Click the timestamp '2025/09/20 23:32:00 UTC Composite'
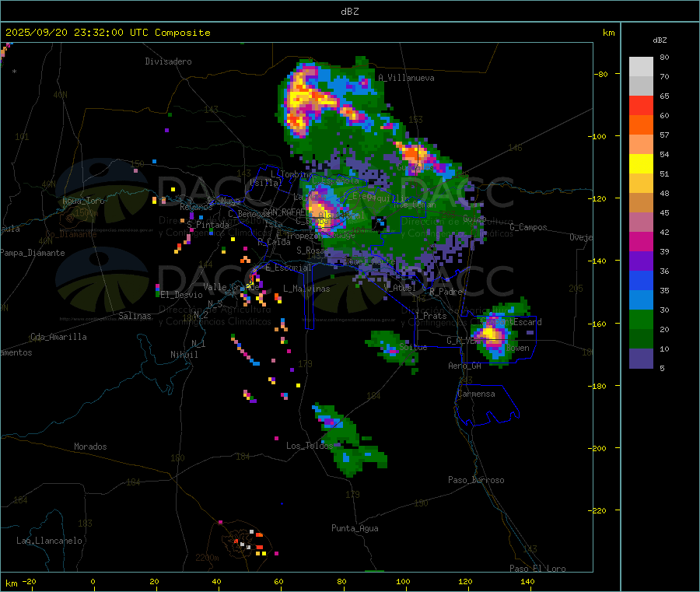 107,33
